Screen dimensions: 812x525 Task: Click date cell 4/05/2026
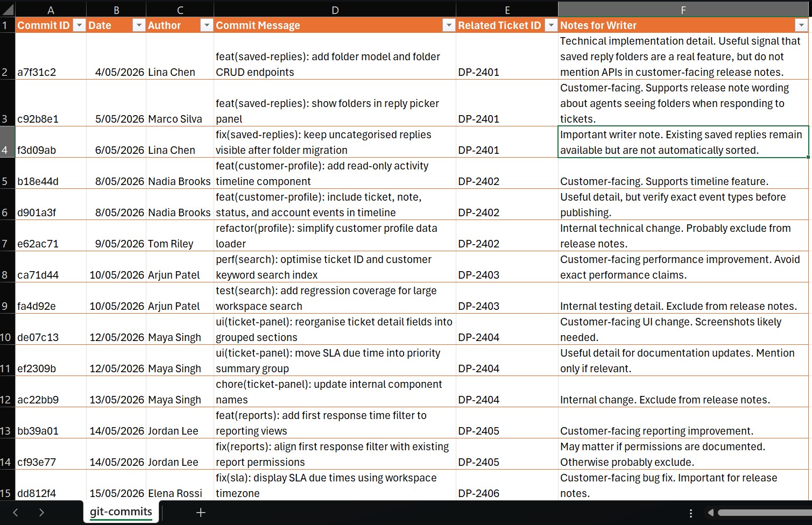coord(116,56)
